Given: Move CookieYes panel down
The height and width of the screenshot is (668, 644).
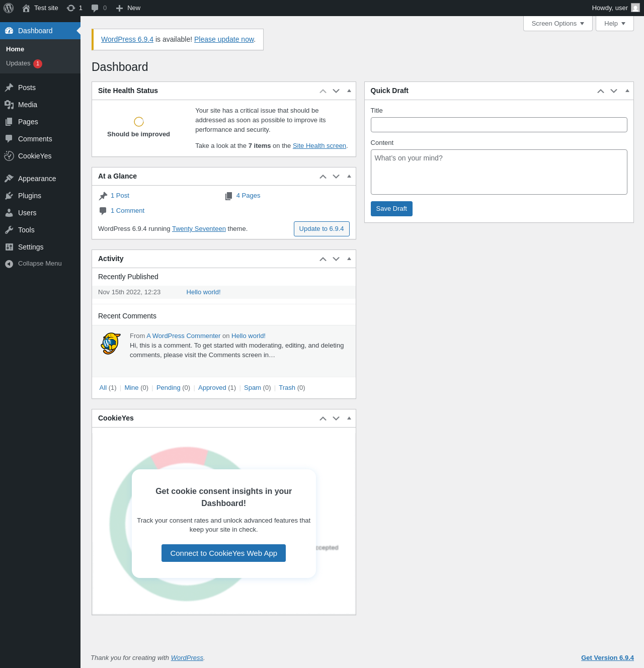Looking at the screenshot, I should (x=336, y=419).
